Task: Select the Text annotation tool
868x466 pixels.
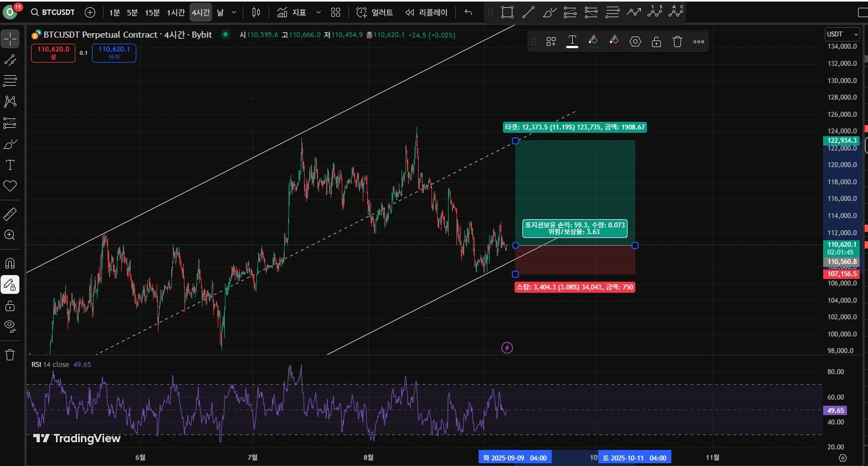Action: 10,165
